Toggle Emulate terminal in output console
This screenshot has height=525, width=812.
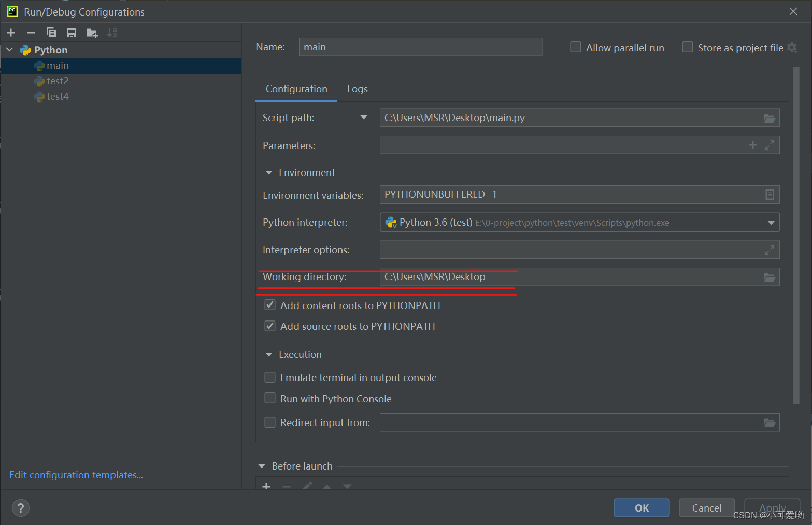pyautogui.click(x=270, y=377)
